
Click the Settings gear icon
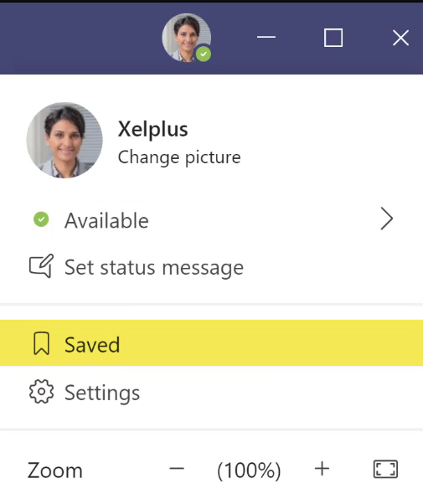[x=42, y=392]
